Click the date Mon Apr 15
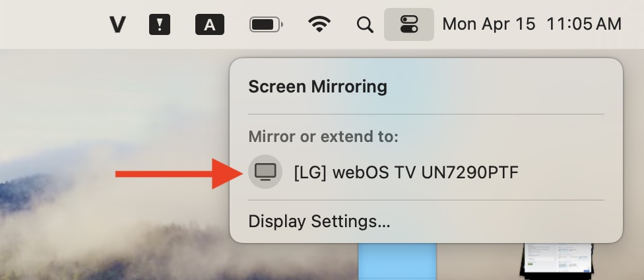Viewport: 644px width, 280px height. [489, 24]
